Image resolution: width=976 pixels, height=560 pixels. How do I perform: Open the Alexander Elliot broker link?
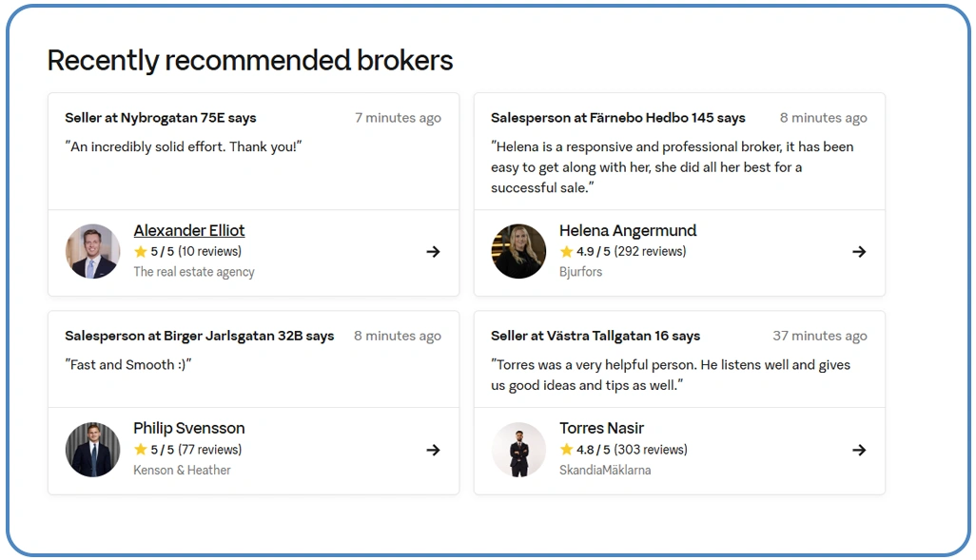pyautogui.click(x=189, y=231)
